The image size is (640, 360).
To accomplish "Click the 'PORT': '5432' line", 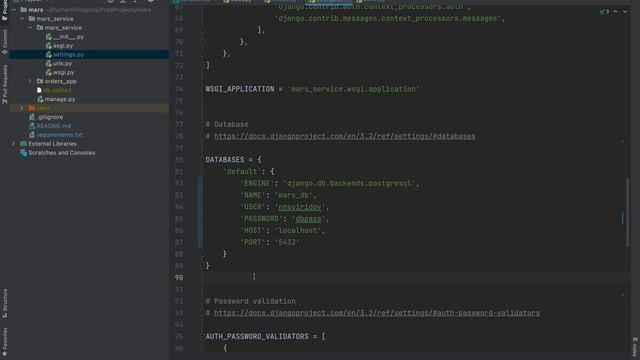I will click(x=270, y=242).
